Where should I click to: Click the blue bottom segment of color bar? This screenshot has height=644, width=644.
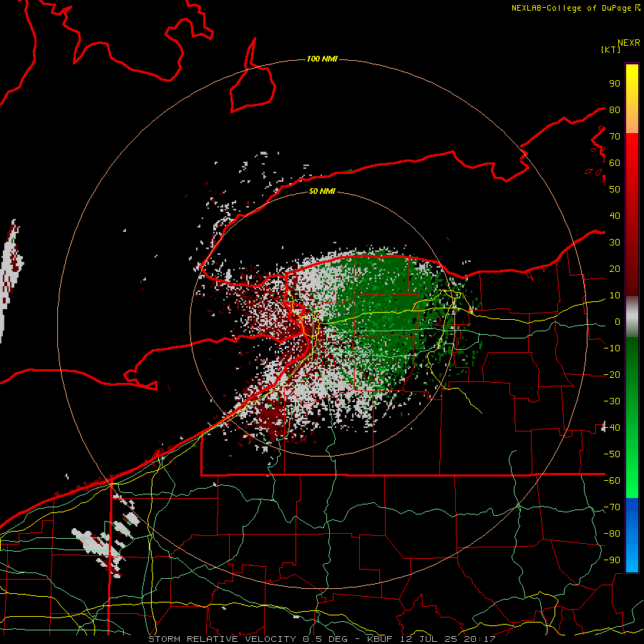coord(632,535)
